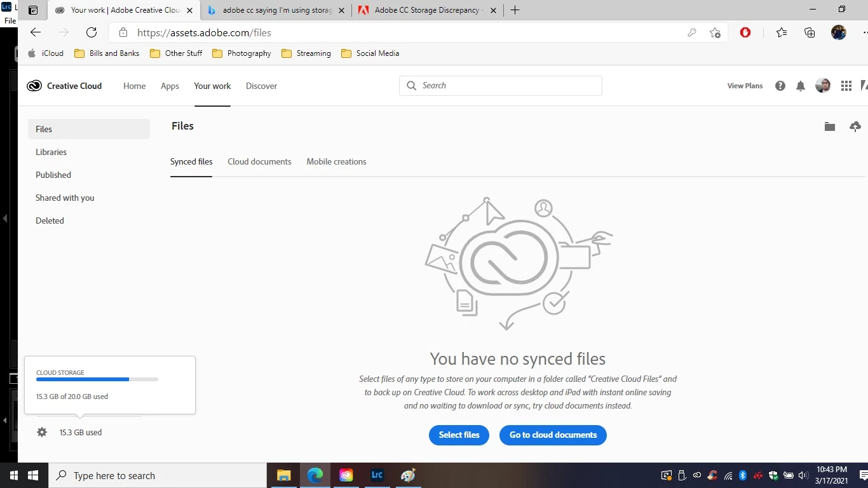Click the Go to cloud documents button
This screenshot has height=488, width=868.
point(553,435)
